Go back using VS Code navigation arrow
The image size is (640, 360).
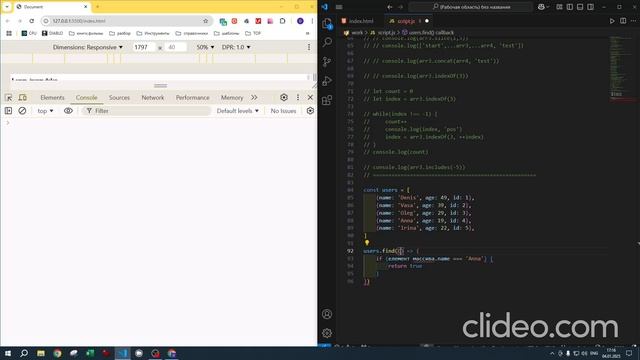[x=390, y=7]
